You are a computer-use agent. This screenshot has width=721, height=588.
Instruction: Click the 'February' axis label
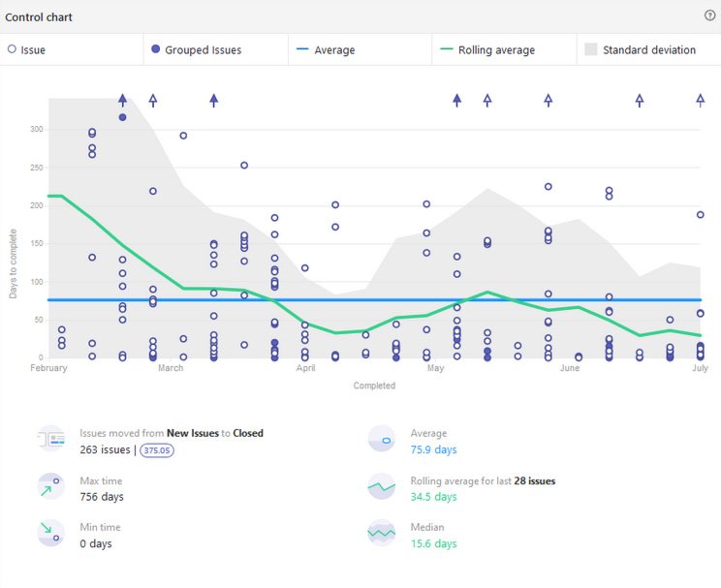48,368
